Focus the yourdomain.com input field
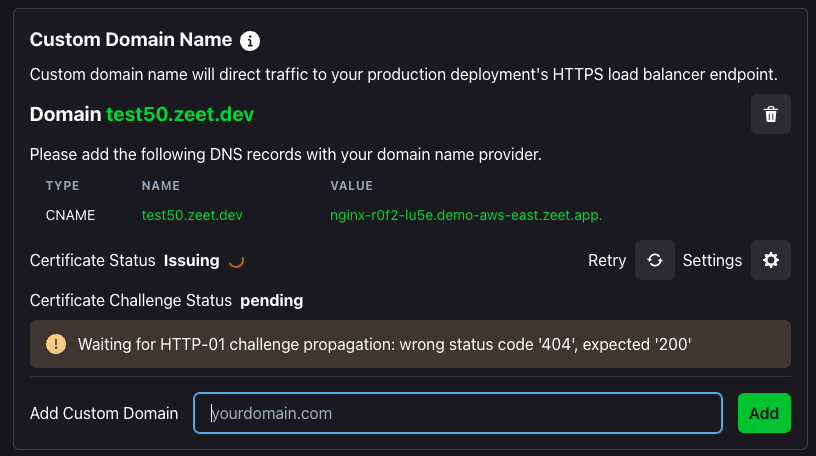 point(458,413)
